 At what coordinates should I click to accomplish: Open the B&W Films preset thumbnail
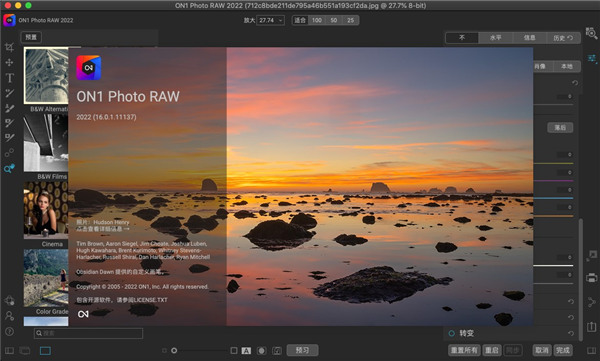click(46, 143)
